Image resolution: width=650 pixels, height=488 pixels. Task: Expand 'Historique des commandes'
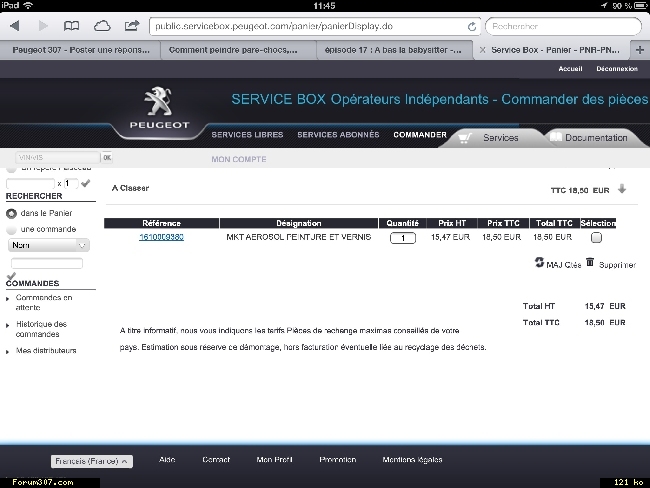pos(41,329)
